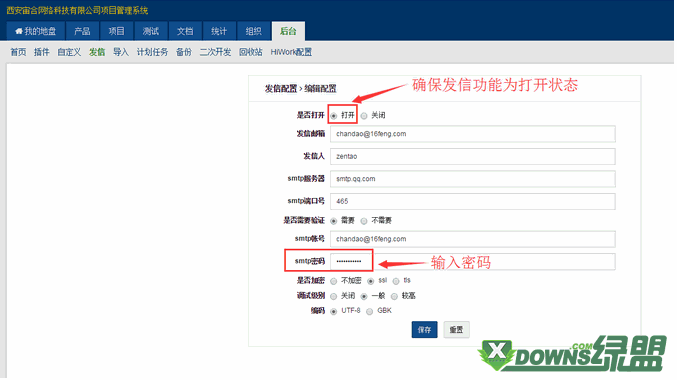Click the smtp帐号 account field
This screenshot has width=677, height=380.
473,239
